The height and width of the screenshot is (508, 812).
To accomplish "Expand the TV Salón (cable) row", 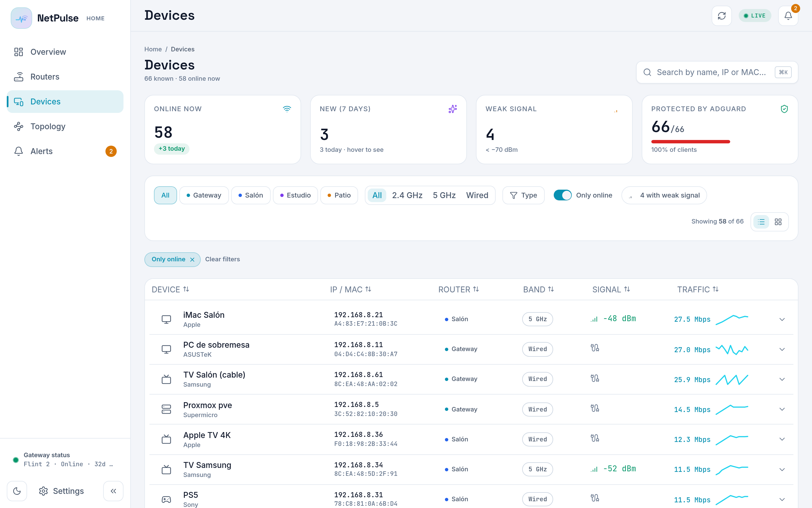I will pyautogui.click(x=782, y=379).
